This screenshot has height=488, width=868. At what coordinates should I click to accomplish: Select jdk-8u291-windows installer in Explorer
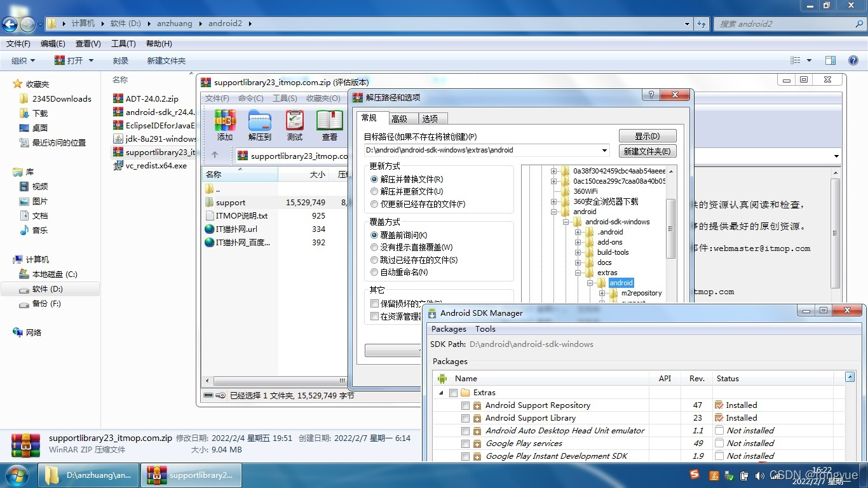coord(154,139)
